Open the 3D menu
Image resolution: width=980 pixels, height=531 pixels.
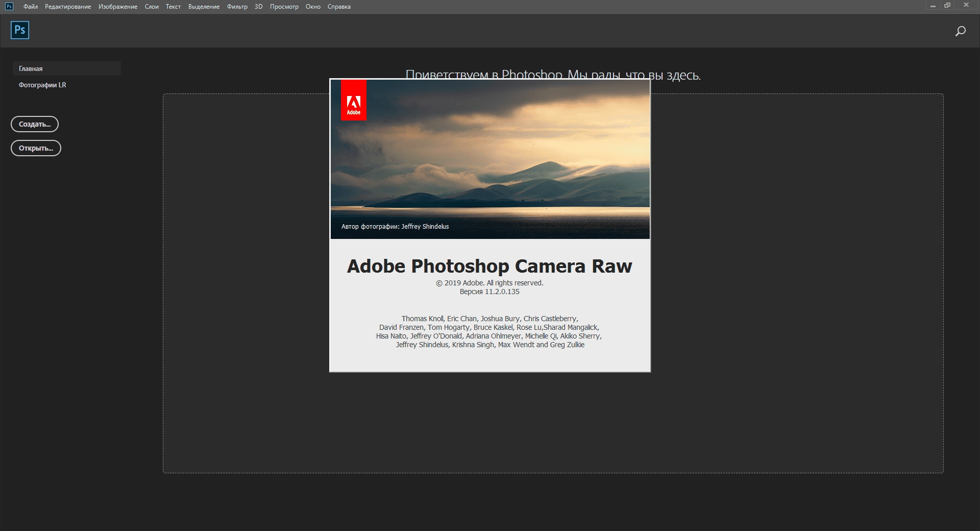pos(259,7)
